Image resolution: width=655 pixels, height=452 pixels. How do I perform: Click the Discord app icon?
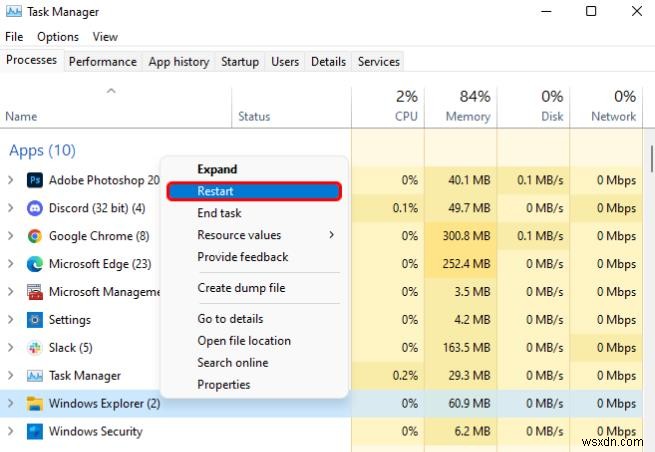[x=35, y=208]
